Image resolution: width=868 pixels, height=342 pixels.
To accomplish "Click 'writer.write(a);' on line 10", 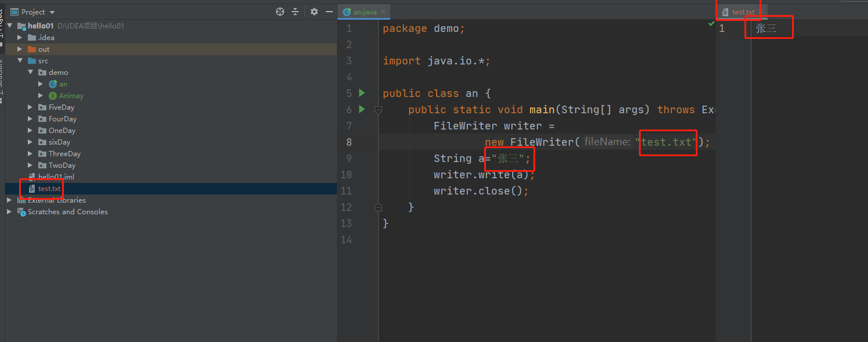I will tap(484, 175).
